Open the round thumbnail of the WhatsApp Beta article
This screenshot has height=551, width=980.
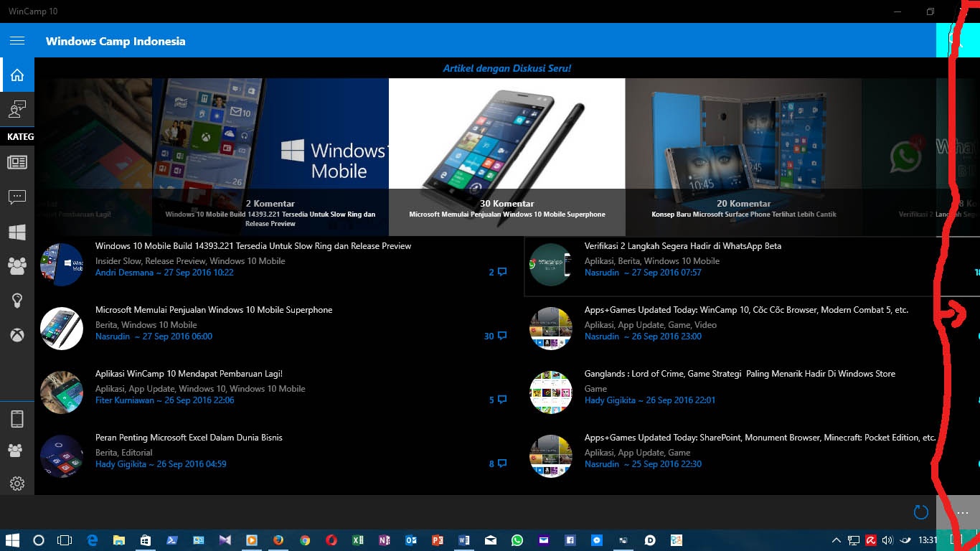[x=551, y=265]
